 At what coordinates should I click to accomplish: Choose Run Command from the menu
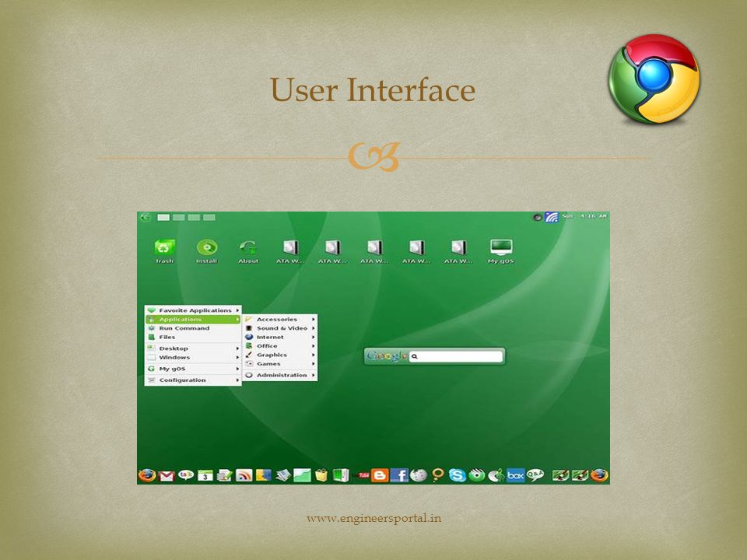[x=193, y=328]
